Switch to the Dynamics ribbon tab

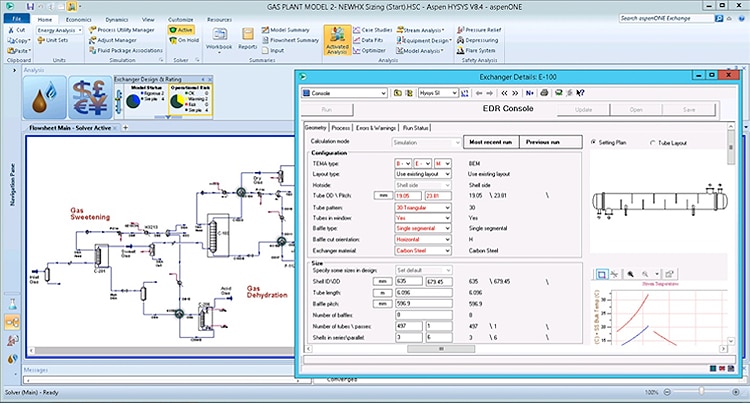(117, 20)
